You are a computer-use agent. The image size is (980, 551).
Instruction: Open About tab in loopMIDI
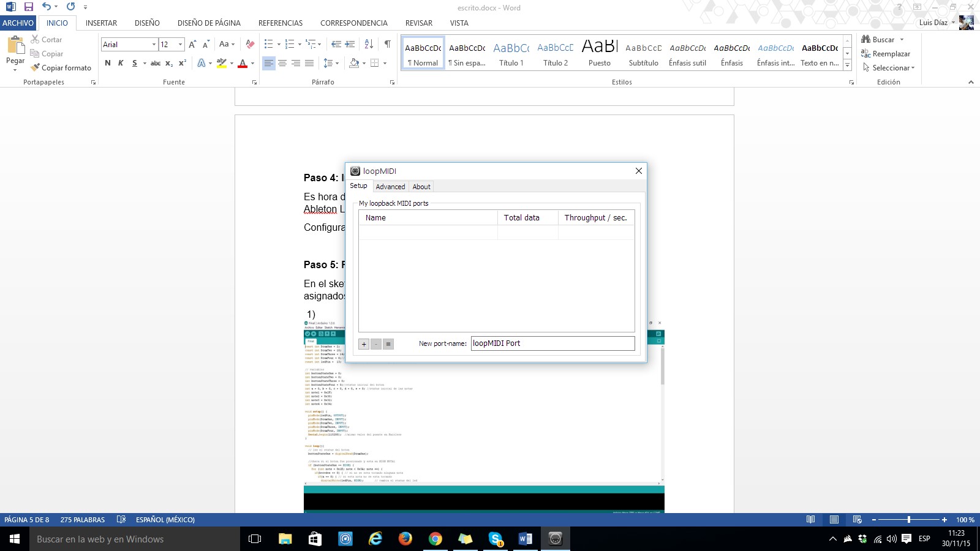coord(421,187)
